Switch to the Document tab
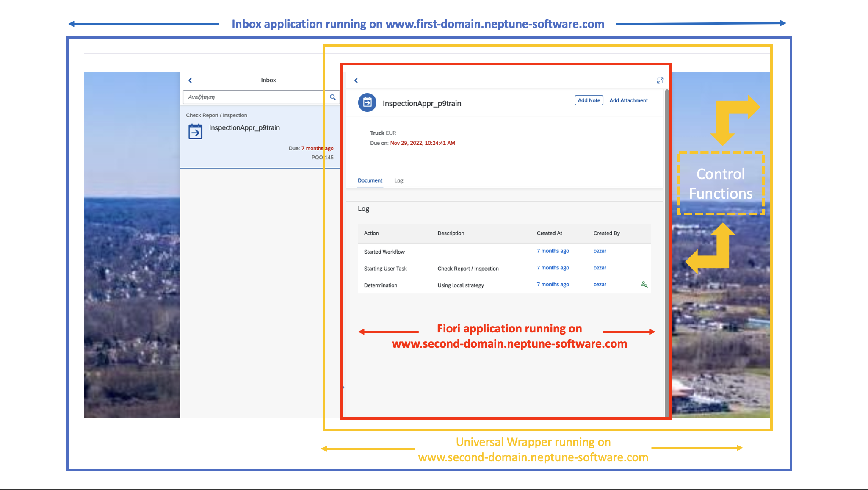868x490 pixels. point(370,180)
